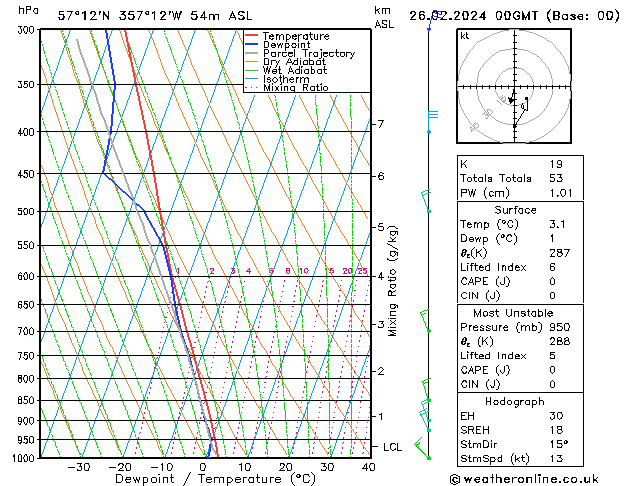Viewport: 629px width, 486px height.
Task: Click the surface Dewp (°C) row
Action: [520, 239]
